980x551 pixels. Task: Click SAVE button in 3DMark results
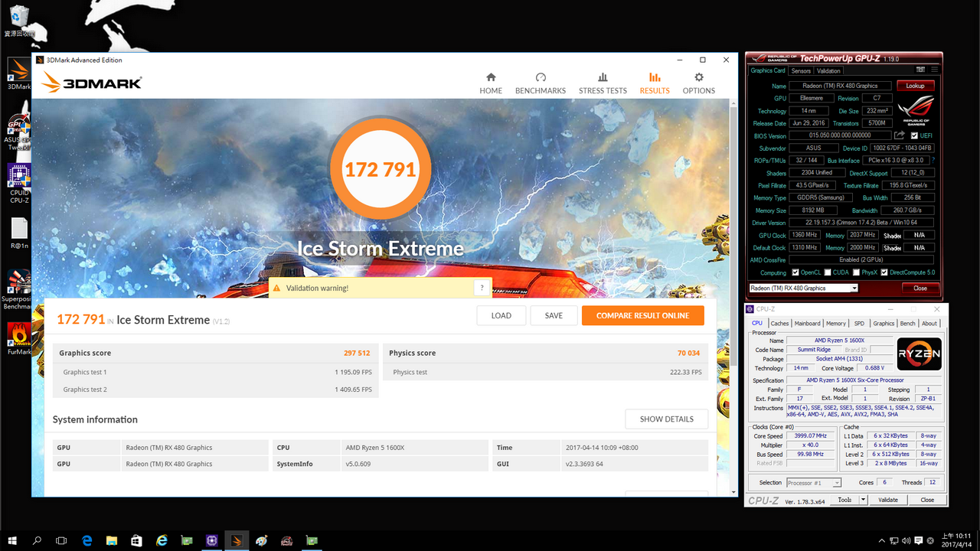[x=554, y=315]
